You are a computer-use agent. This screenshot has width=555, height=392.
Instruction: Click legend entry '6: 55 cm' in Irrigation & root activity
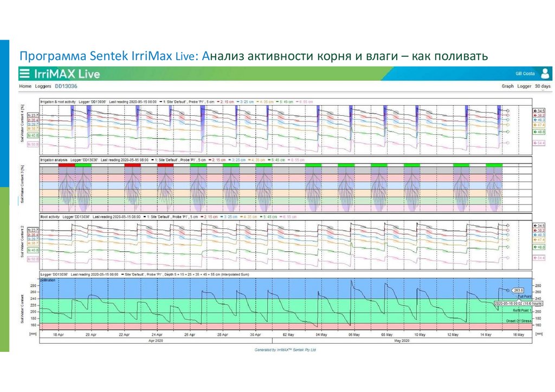pyautogui.click(x=305, y=102)
